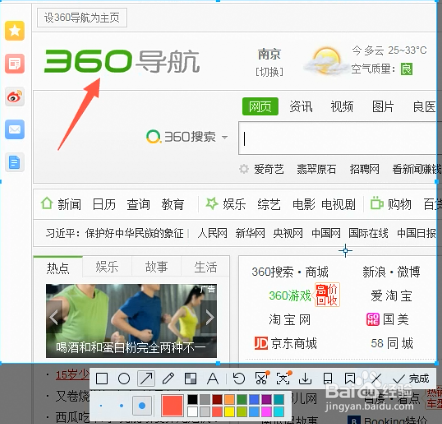Image resolution: width=442 pixels, height=424 pixels.
Task: Pick the purple color swatch
Action: click(x=266, y=399)
